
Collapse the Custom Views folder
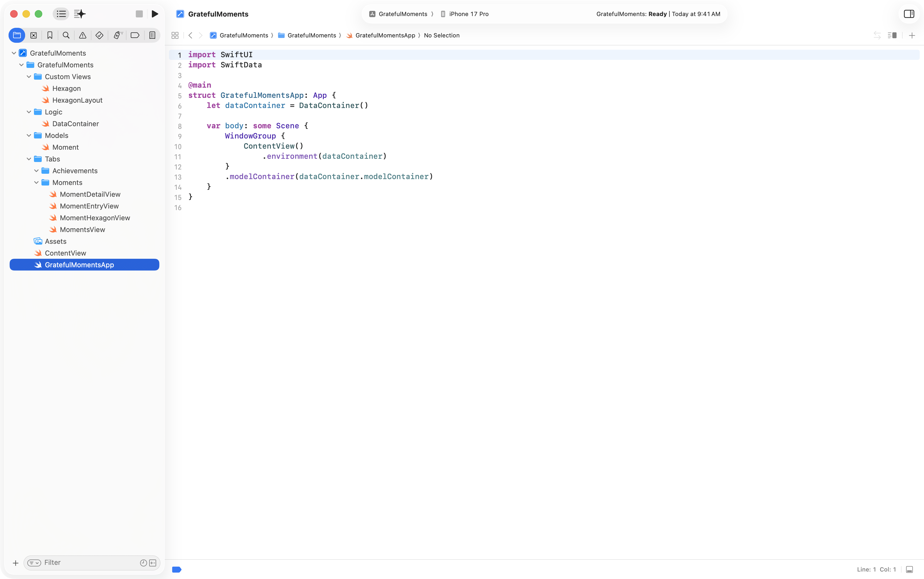pos(29,77)
